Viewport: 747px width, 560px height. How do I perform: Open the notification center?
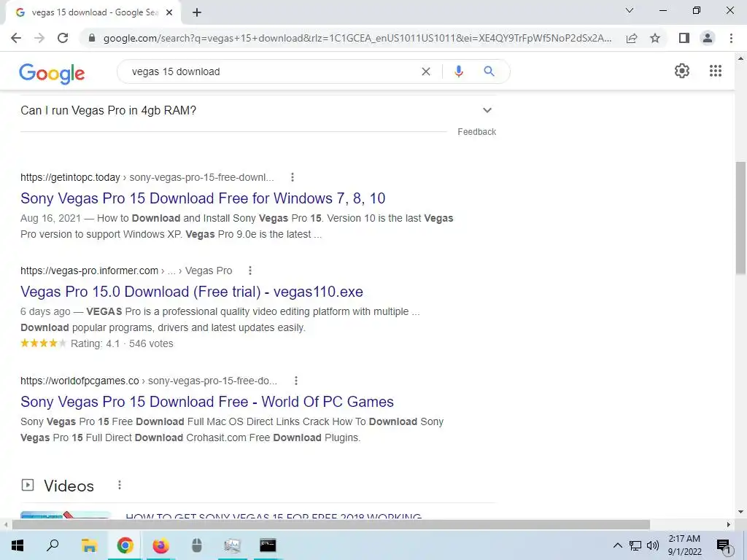(724, 545)
